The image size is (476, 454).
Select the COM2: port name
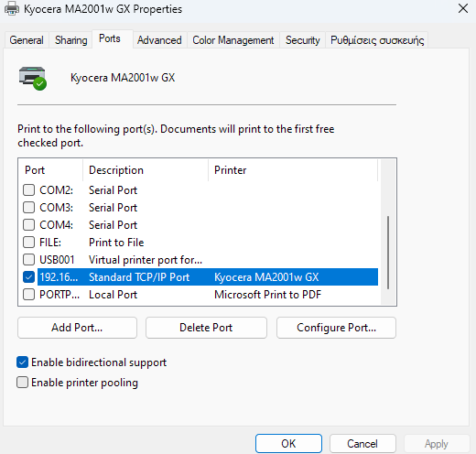(x=56, y=190)
